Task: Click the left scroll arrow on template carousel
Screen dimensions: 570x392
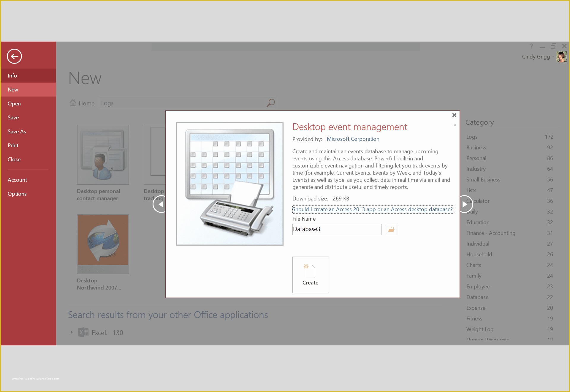Action: point(160,204)
